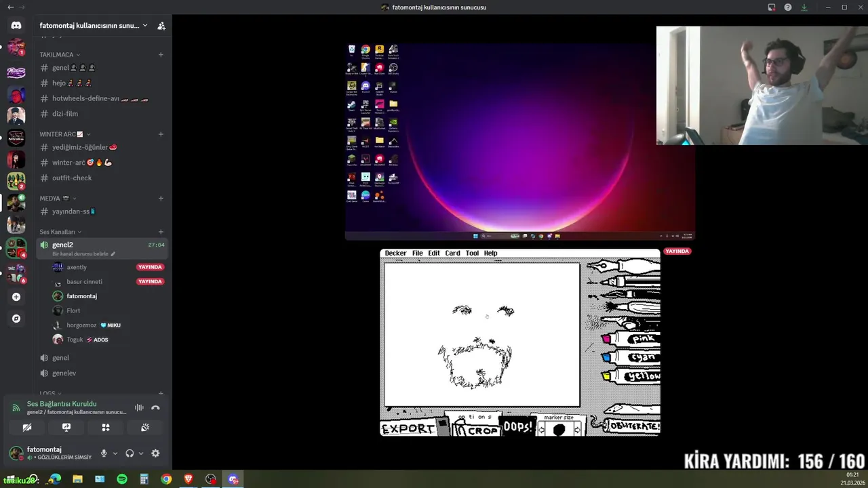Create channel in WINTER ARC with plus
868x488 pixels.
tap(161, 134)
